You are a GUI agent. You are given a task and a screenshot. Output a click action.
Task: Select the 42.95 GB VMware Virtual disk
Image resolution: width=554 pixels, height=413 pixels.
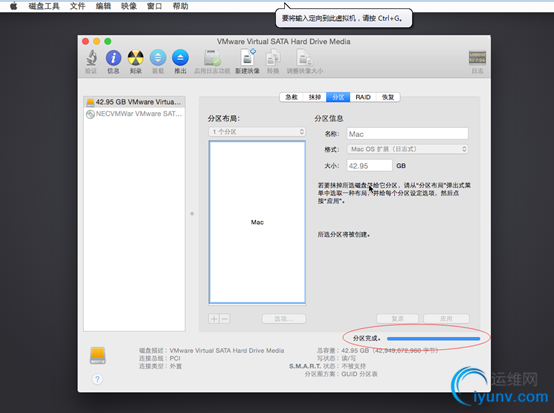click(x=134, y=102)
